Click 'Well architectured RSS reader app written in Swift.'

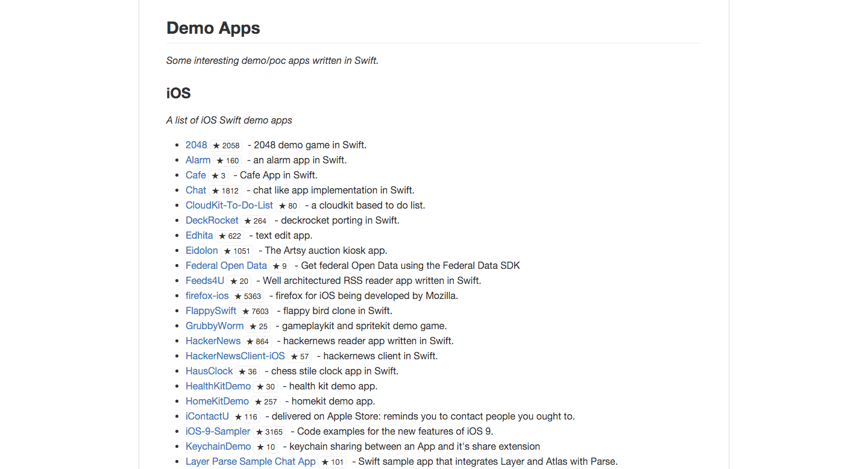click(372, 280)
